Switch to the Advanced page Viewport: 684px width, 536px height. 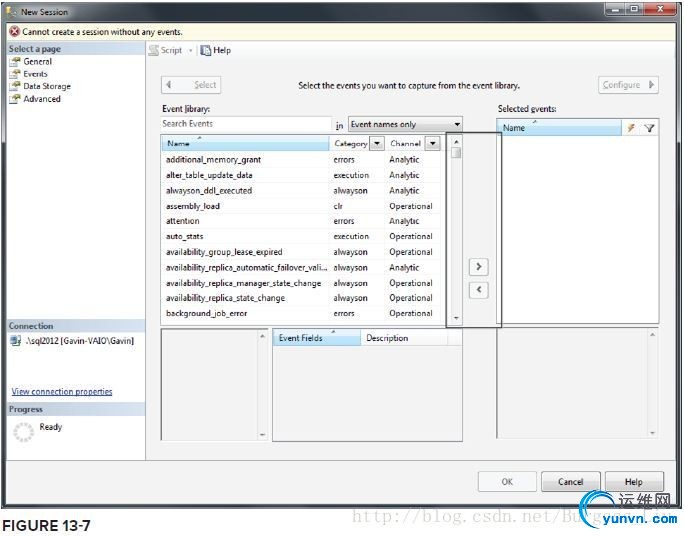pos(42,99)
